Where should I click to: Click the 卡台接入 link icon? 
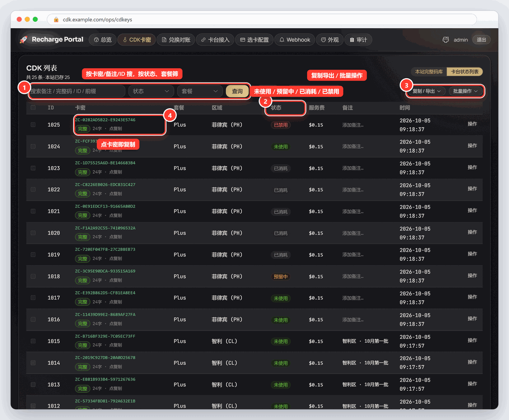(203, 40)
